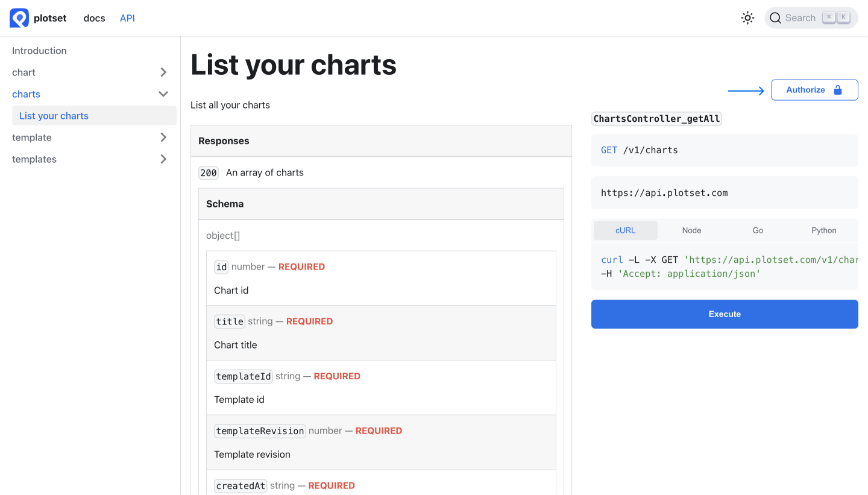
Task: Click inside the Search field
Action: [x=802, y=17]
